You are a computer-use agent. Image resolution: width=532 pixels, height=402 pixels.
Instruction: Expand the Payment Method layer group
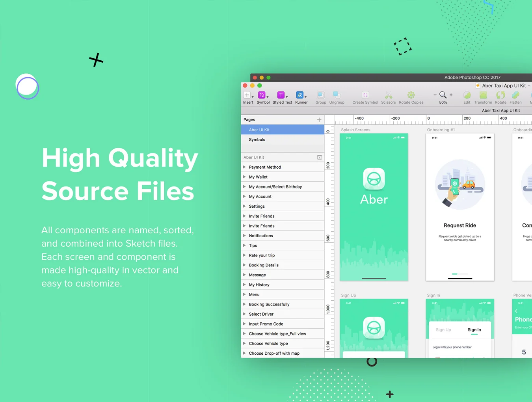click(244, 167)
